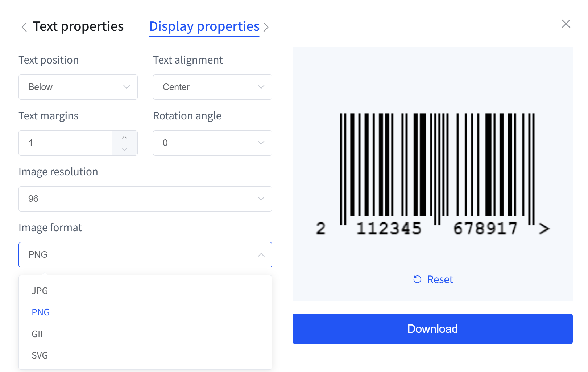Viewport: 588px width, 372px height.
Task: Switch to the Display properties tab
Action: [x=204, y=26]
